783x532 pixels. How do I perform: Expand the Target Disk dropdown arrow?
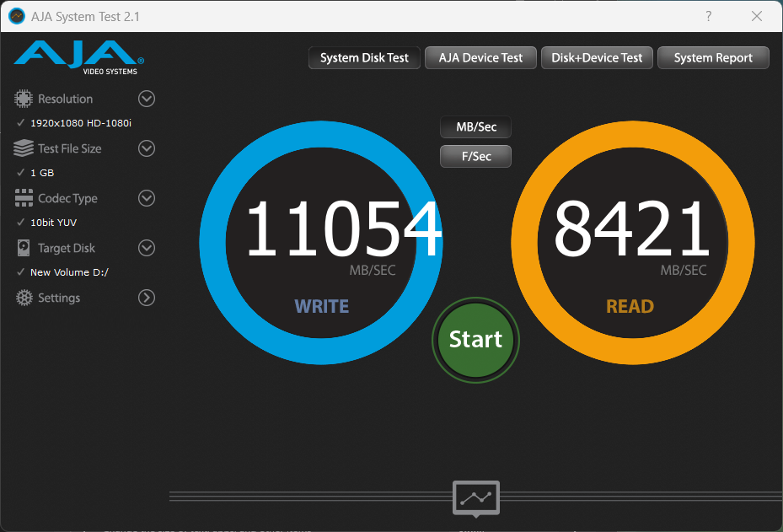click(147, 248)
